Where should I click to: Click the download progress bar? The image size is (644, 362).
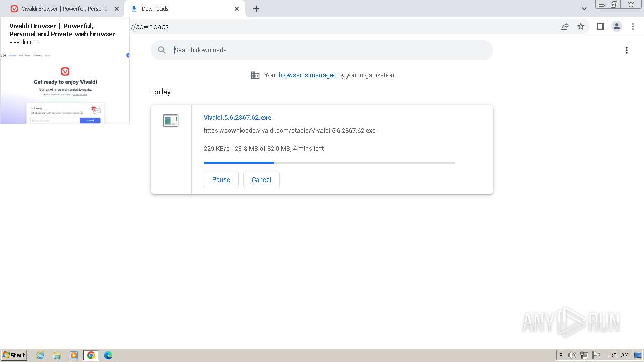coord(329,163)
